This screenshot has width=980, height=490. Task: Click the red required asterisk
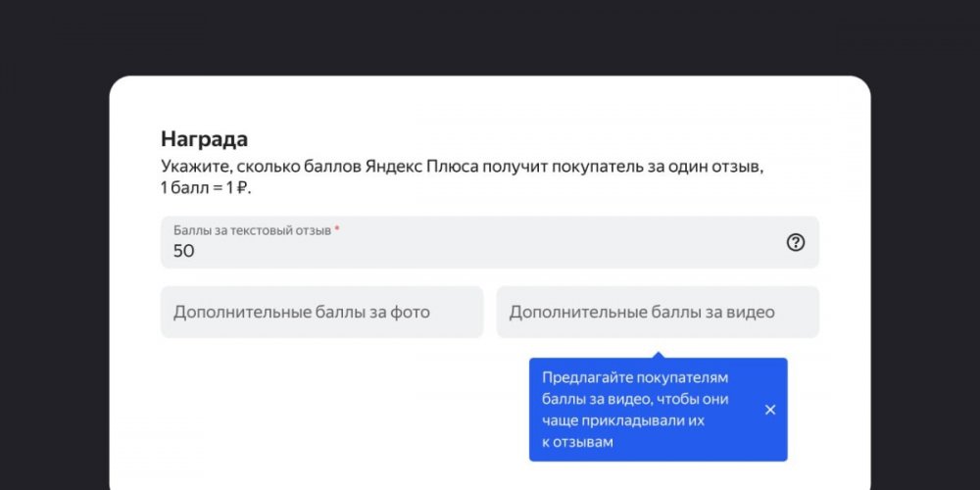coord(337,229)
